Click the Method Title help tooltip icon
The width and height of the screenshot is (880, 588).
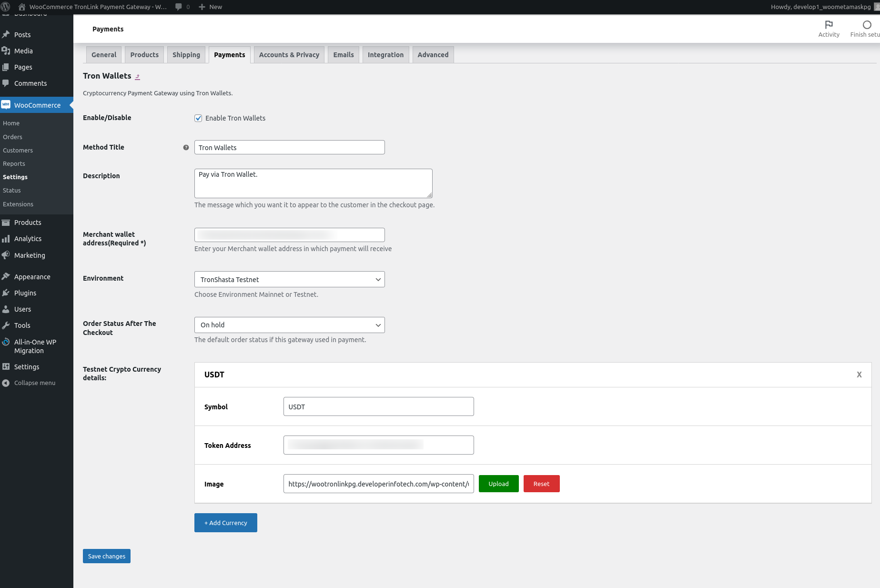point(186,147)
